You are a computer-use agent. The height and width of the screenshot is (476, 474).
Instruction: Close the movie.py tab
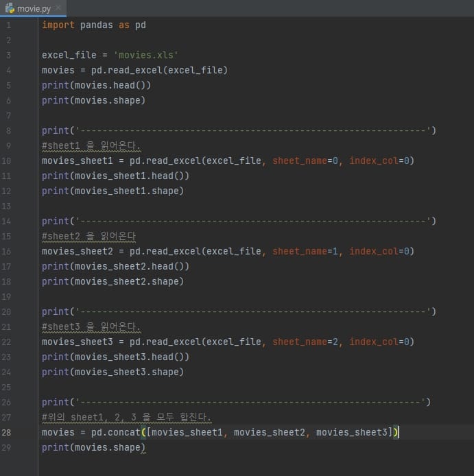coord(58,8)
